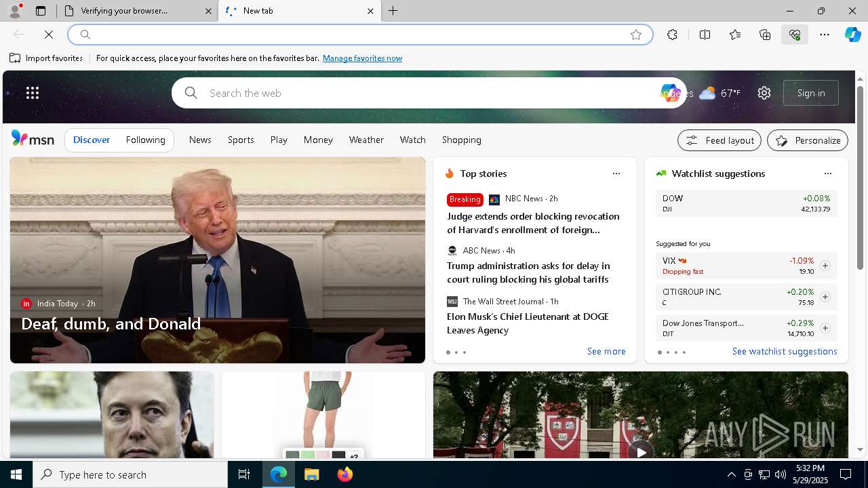Open the Shopping section
This screenshot has height=488, width=868.
[x=462, y=140]
